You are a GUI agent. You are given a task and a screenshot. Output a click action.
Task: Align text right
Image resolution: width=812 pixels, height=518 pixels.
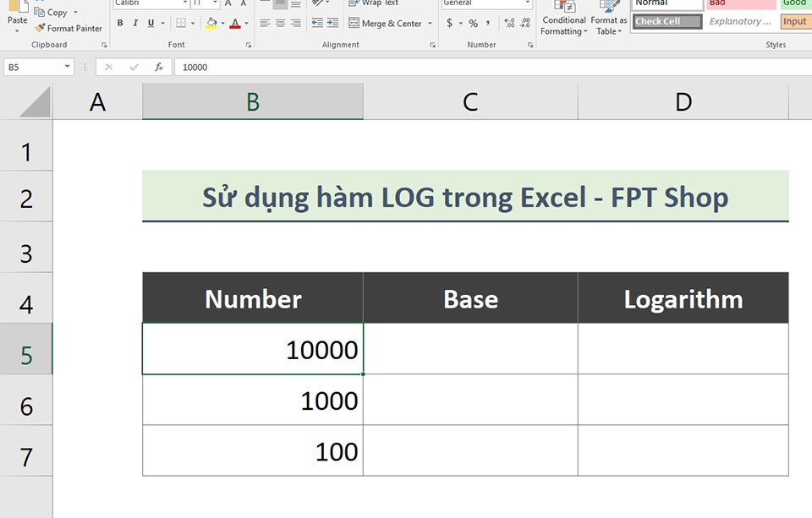pos(296,24)
